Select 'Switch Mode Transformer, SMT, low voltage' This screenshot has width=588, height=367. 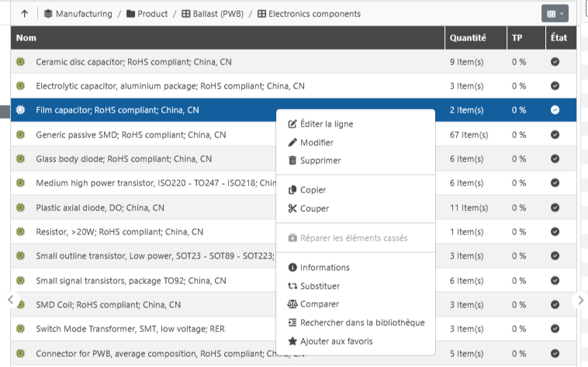pyautogui.click(x=293, y=329)
